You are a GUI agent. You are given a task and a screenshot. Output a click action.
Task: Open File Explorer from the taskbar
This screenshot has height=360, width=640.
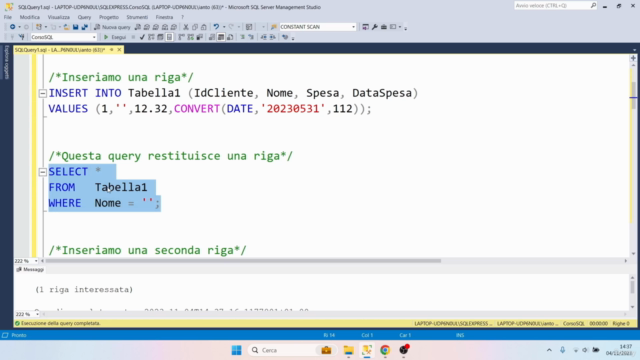pyautogui.click(x=349, y=350)
